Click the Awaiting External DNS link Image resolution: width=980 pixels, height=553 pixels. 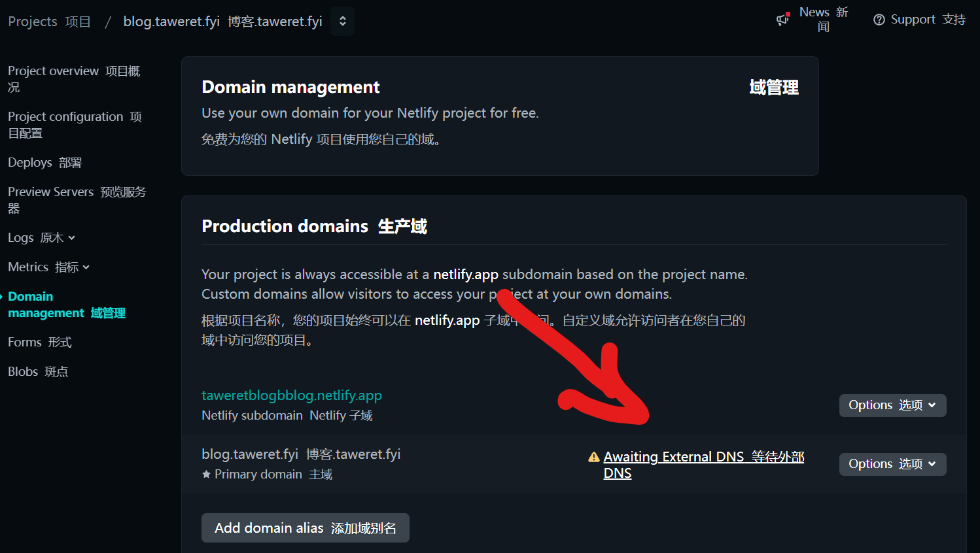704,465
